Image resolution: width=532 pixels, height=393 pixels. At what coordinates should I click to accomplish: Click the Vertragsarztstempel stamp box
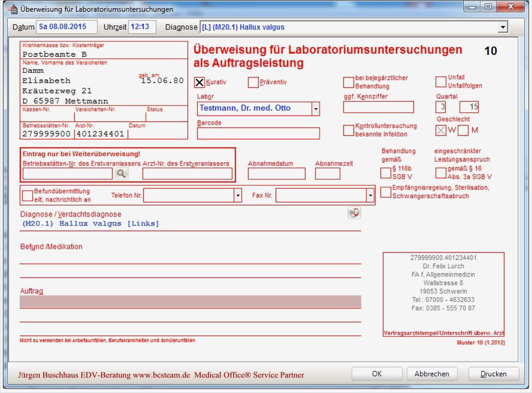(x=444, y=294)
